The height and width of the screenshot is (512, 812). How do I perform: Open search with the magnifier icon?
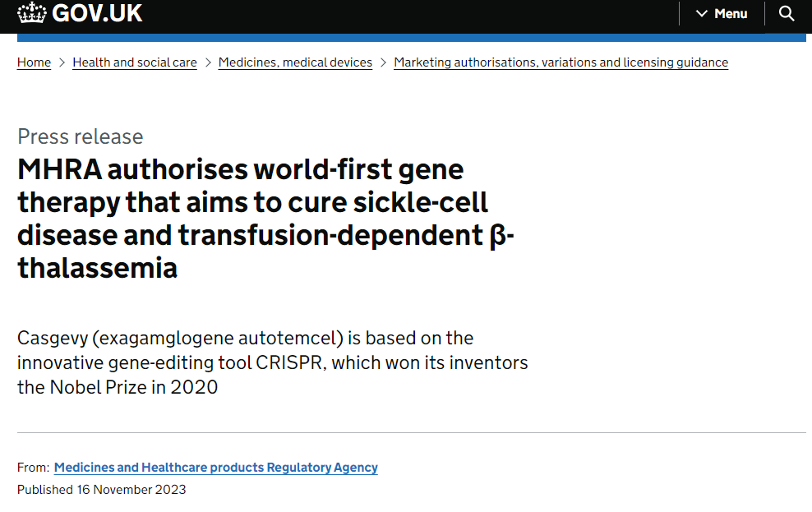coord(787,13)
